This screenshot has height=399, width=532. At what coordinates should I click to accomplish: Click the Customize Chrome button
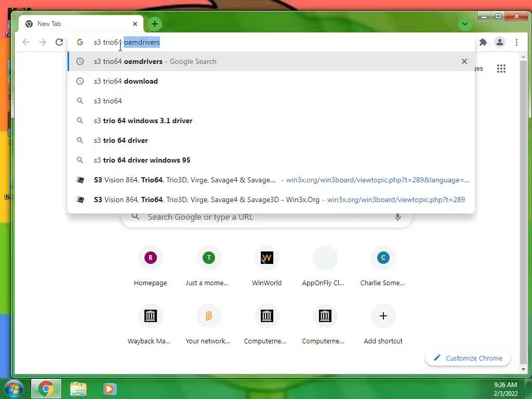(468, 358)
